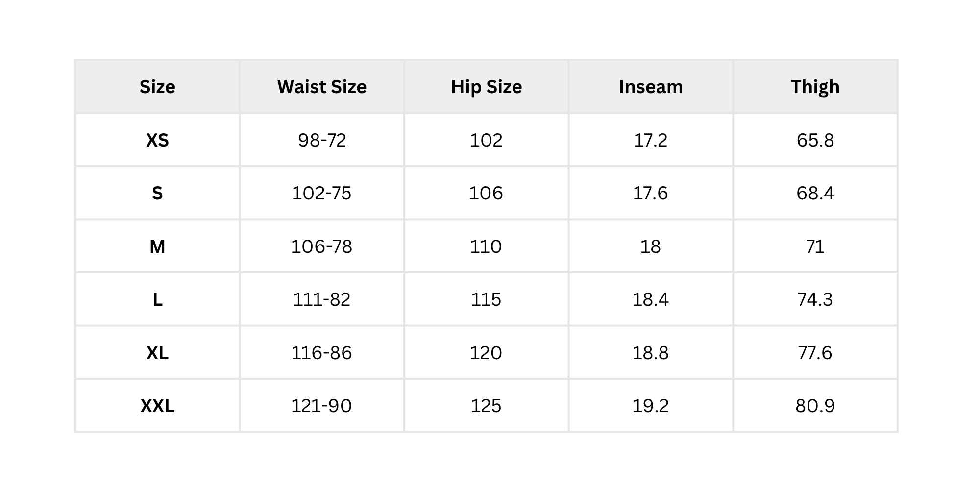
Task: Click the inseam value 18.4
Action: [651, 299]
